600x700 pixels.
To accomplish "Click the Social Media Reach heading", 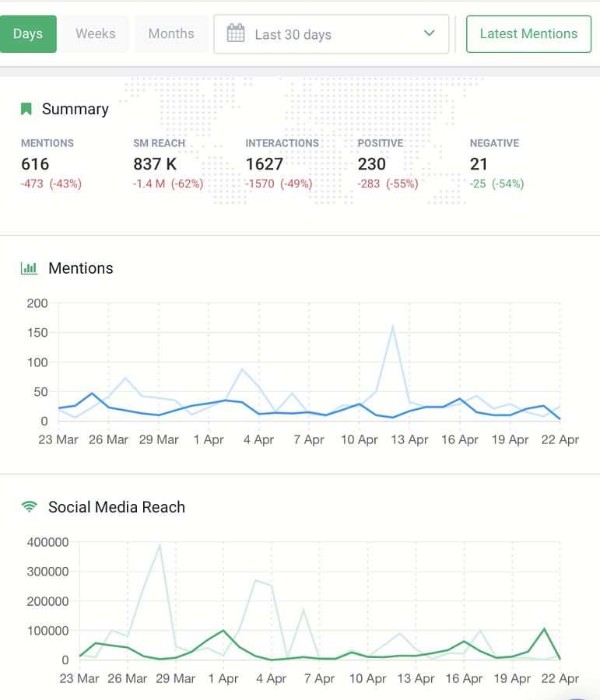I will point(117,507).
